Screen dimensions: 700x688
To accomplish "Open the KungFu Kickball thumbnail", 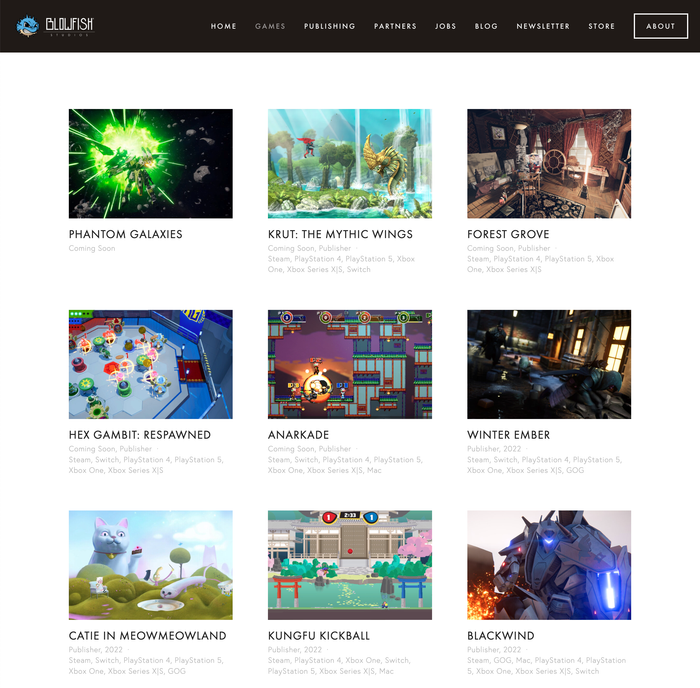I will click(350, 565).
